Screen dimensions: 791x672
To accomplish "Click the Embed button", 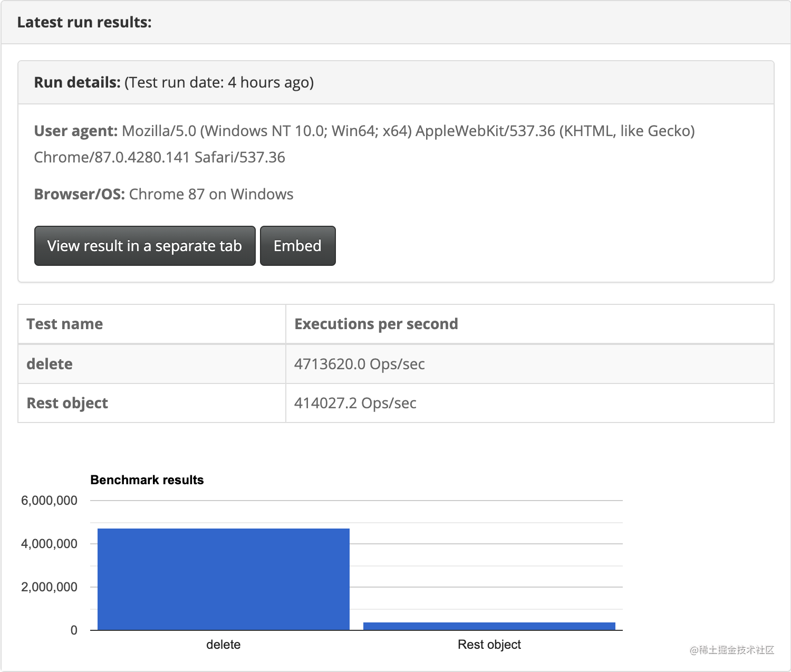I will pos(297,246).
